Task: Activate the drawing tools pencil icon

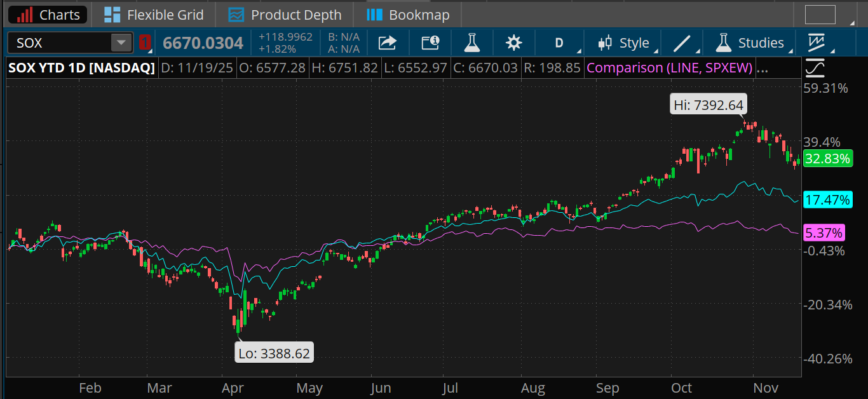Action: pos(681,43)
